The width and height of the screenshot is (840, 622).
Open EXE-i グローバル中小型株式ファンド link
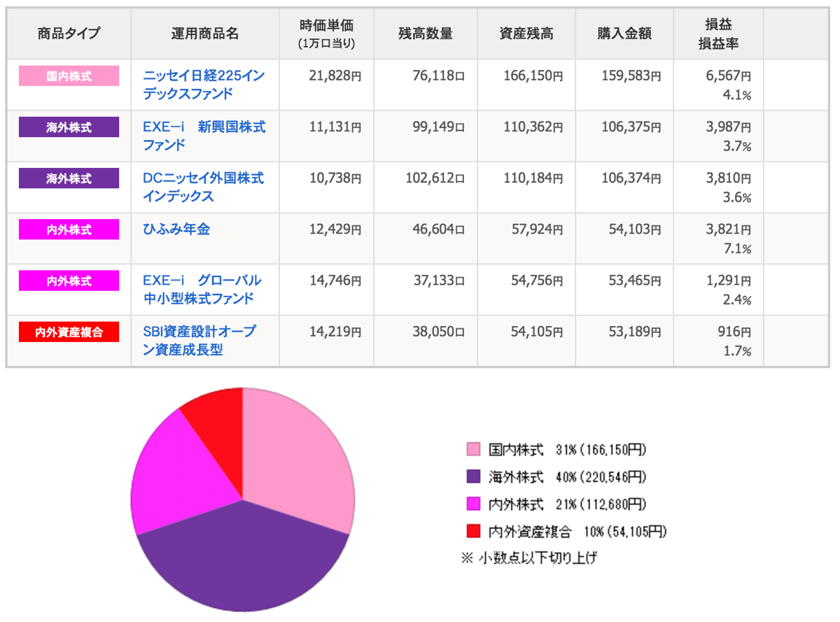tap(202, 290)
